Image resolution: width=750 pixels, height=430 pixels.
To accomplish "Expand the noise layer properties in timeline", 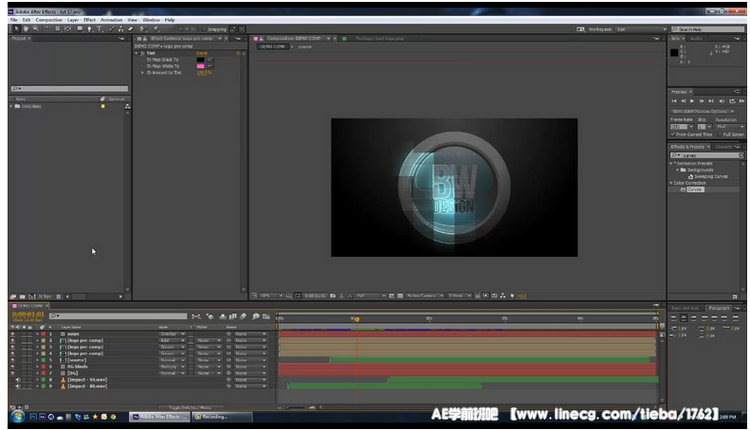I will pyautogui.click(x=37, y=334).
